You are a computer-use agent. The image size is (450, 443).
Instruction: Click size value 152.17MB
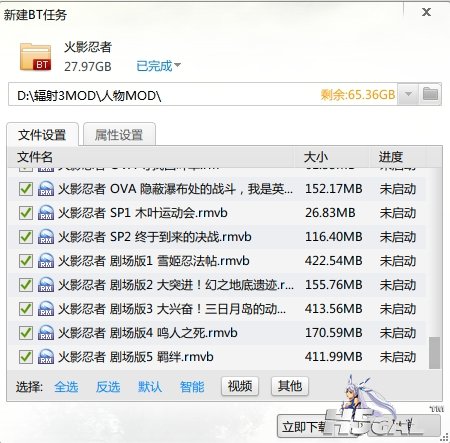(334, 189)
